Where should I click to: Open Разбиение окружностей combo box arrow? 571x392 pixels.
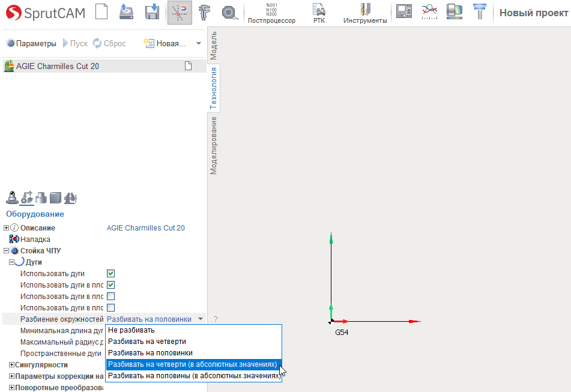pyautogui.click(x=201, y=319)
